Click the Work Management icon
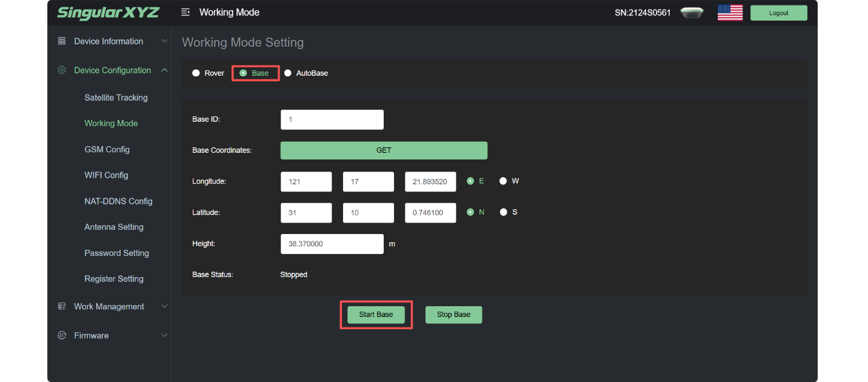This screenshot has height=382, width=868. pyautogui.click(x=61, y=306)
